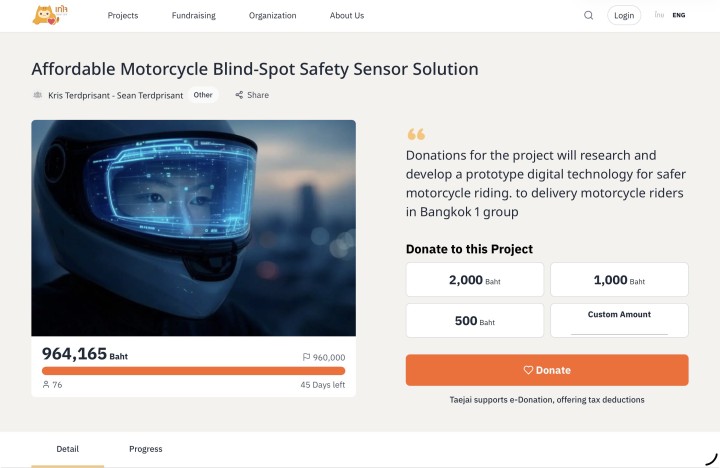The width and height of the screenshot is (720, 468).
Task: Choose the 1,000 Baht donation option
Action: tap(619, 280)
